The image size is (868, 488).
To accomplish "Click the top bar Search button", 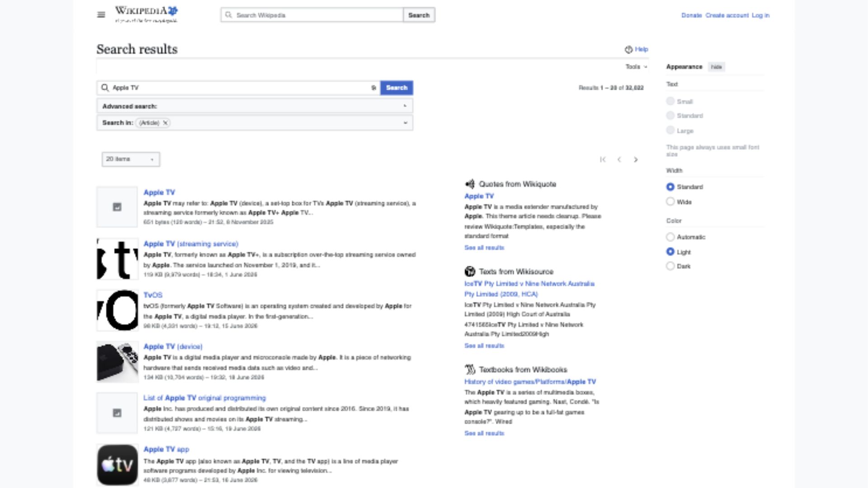I will [x=419, y=15].
